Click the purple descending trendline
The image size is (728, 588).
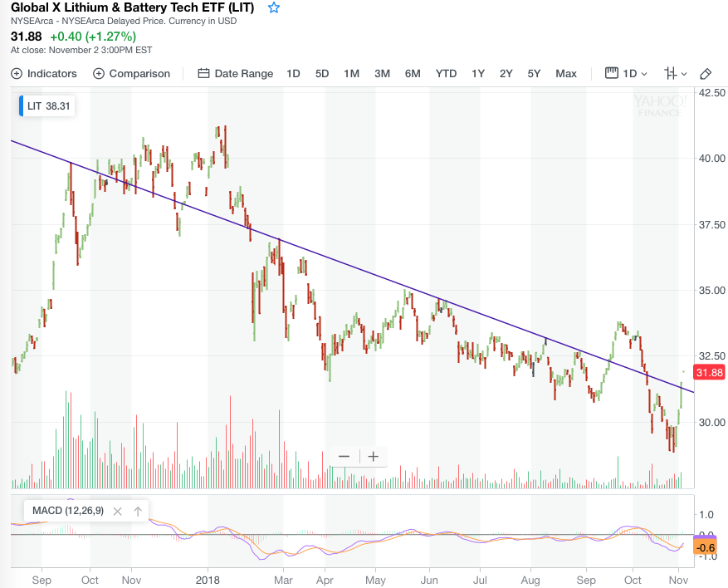pos(353,267)
